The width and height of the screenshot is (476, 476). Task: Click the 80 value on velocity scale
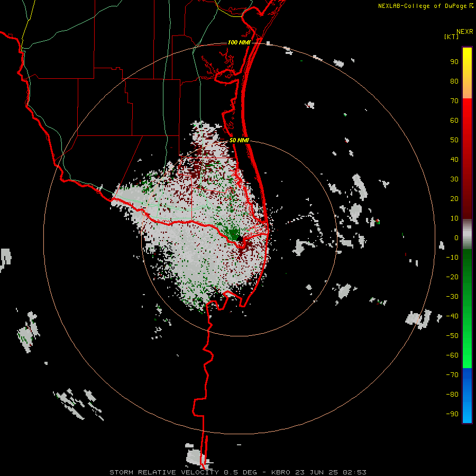pos(454,81)
